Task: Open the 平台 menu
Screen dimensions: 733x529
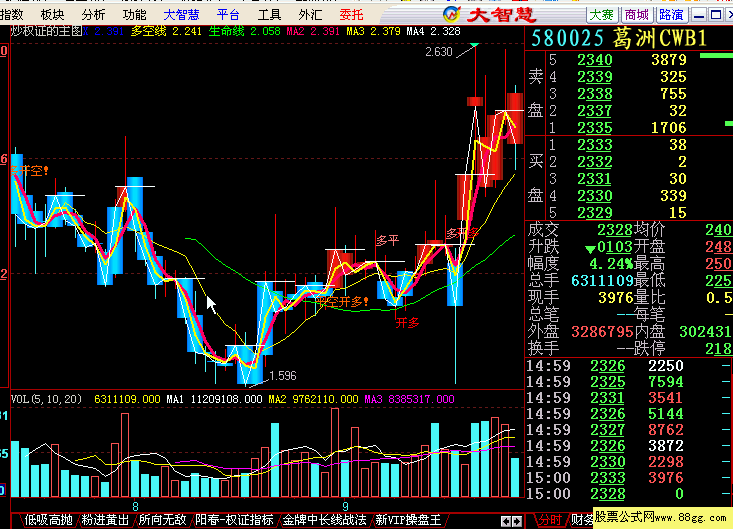Action: click(x=228, y=15)
